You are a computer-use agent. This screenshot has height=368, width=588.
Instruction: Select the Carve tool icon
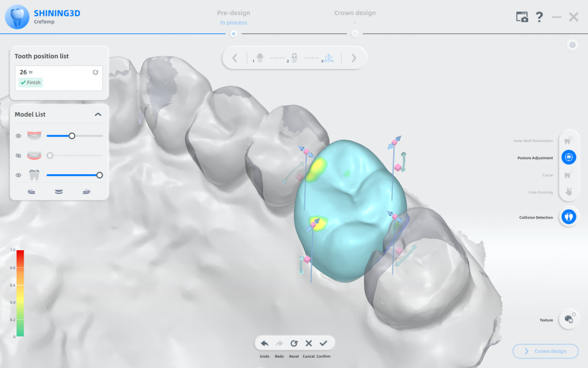(x=568, y=175)
